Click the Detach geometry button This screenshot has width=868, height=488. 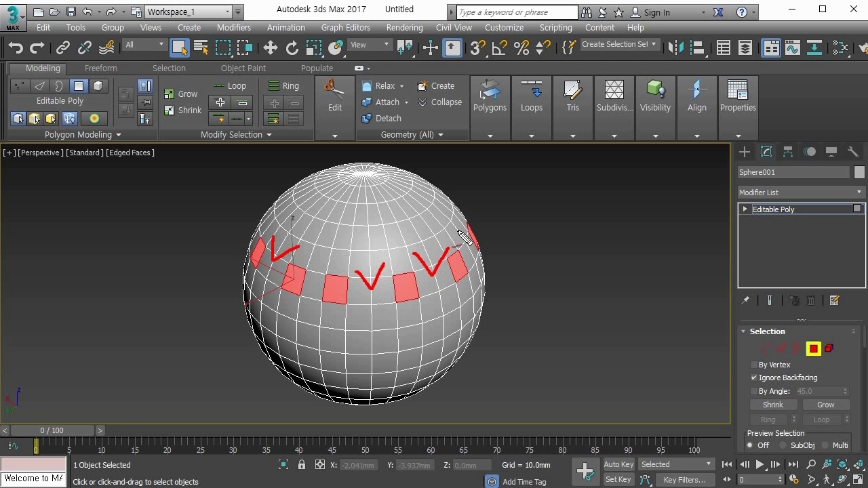[382, 118]
